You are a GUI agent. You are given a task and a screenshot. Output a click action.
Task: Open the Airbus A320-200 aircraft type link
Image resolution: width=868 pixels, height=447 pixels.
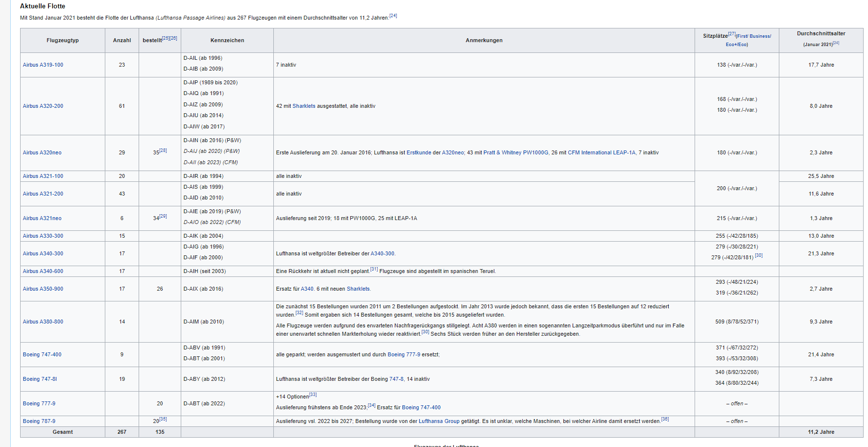coord(43,106)
